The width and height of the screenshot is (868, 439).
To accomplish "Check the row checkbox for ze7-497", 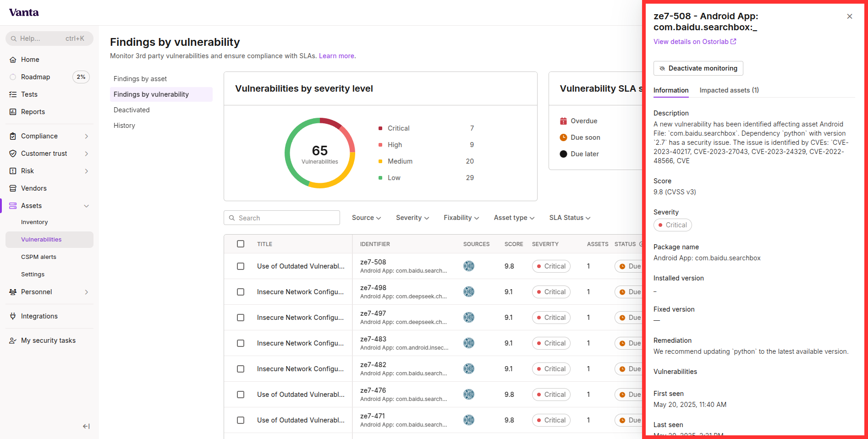I will coord(241,318).
